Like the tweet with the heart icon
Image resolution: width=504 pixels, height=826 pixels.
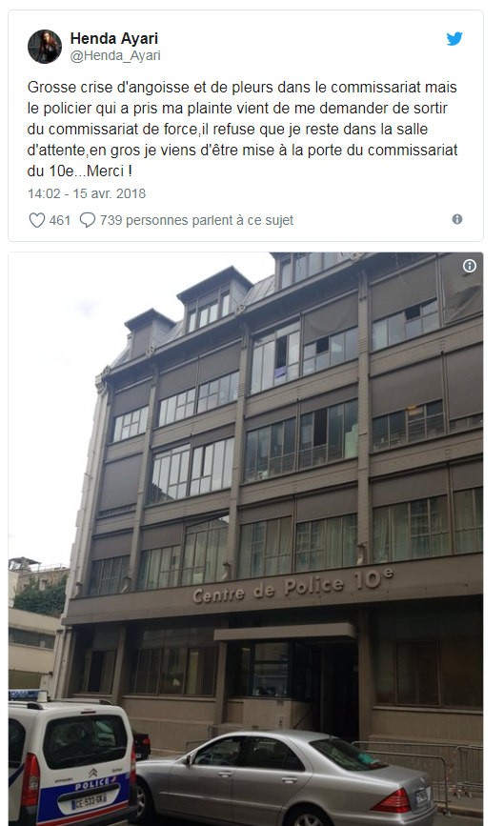tap(36, 220)
